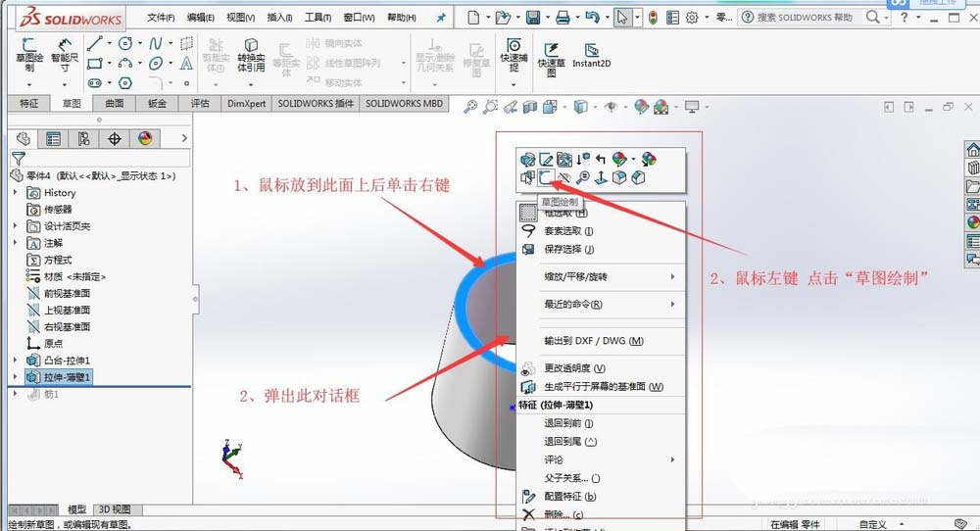Toggle 快速草图 rapid sketch mode
The height and width of the screenshot is (531, 980).
tap(551, 60)
